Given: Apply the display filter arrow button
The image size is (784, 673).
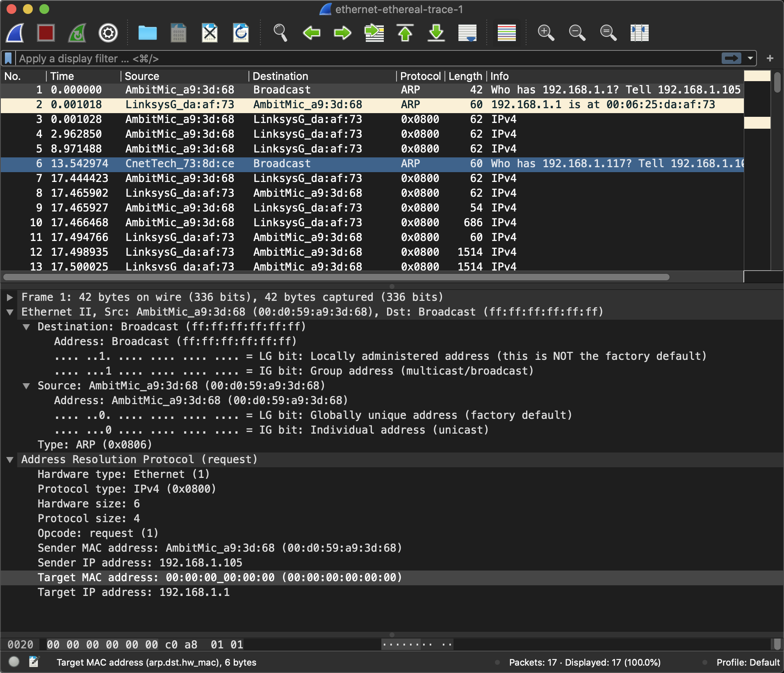Looking at the screenshot, I should coord(731,59).
